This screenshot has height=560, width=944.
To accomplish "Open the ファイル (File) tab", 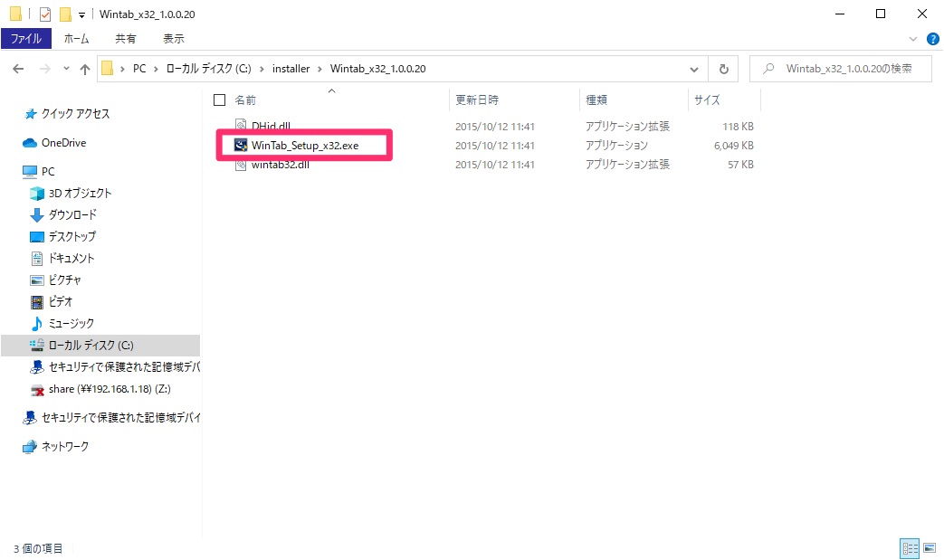I will 26,39.
